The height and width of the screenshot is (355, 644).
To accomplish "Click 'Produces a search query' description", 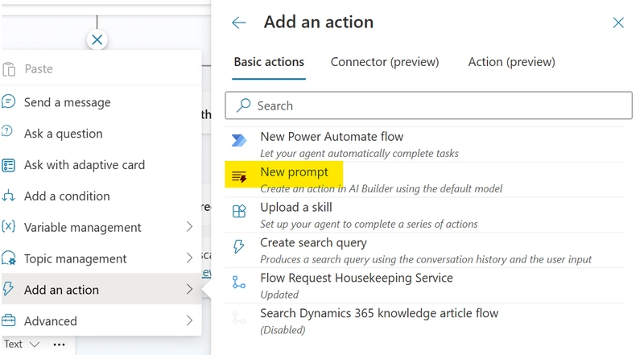I will click(426, 259).
